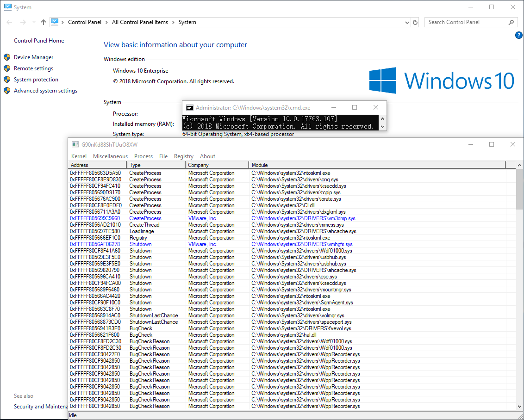Click the Refresh button in address bar
This screenshot has width=524, height=420.
[415, 22]
